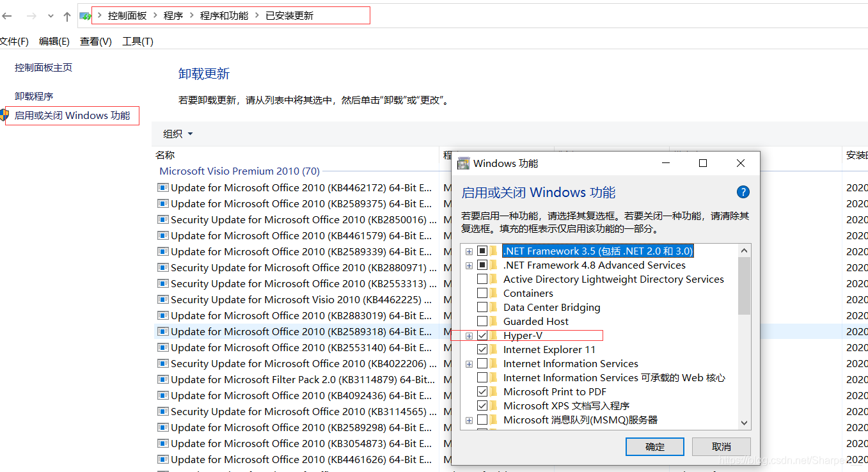This screenshot has width=868, height=472.
Task: Uncheck the Hyper-V checkbox
Action: point(482,335)
